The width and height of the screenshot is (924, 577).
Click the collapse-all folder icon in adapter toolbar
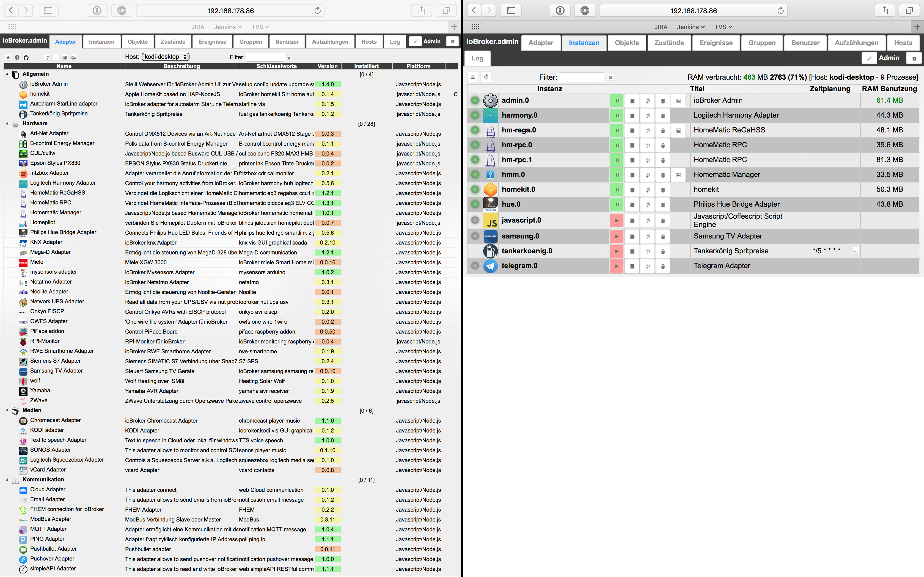65,58
